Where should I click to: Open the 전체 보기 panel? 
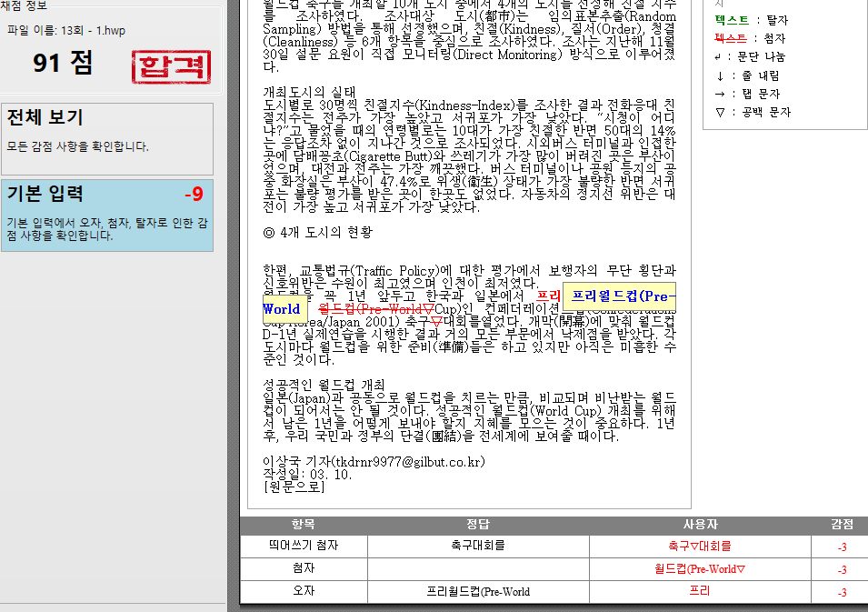click(108, 138)
